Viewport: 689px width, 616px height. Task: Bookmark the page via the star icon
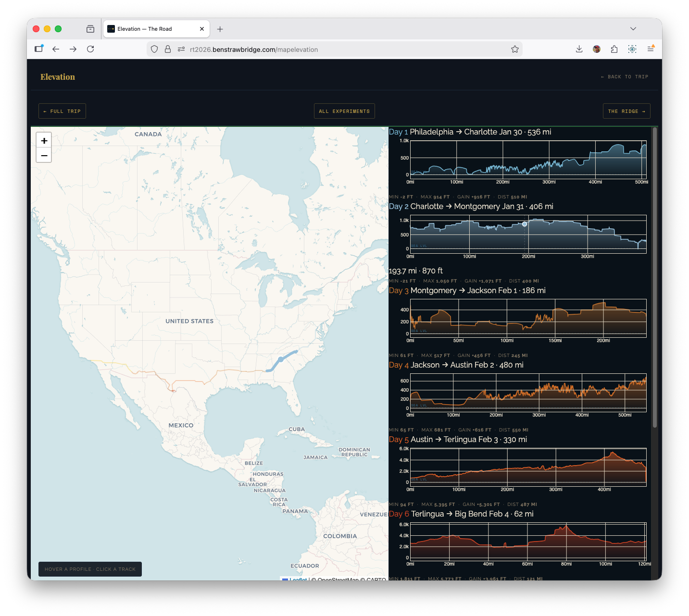(x=515, y=49)
